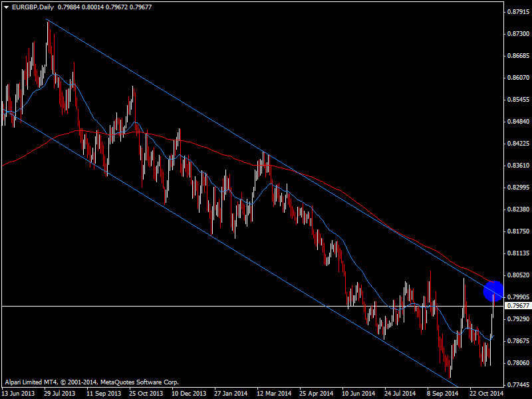The image size is (532, 399).
Task: Click price axis label 0.78060
Action: tap(518, 362)
